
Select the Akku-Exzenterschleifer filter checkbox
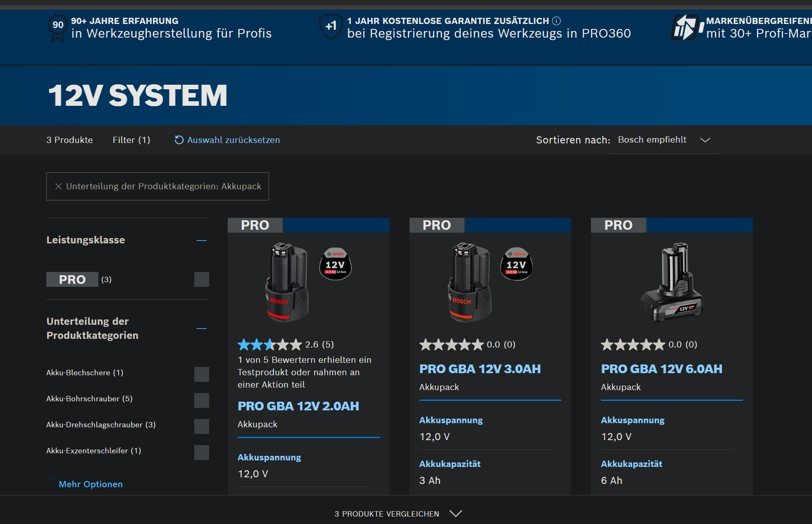202,453
